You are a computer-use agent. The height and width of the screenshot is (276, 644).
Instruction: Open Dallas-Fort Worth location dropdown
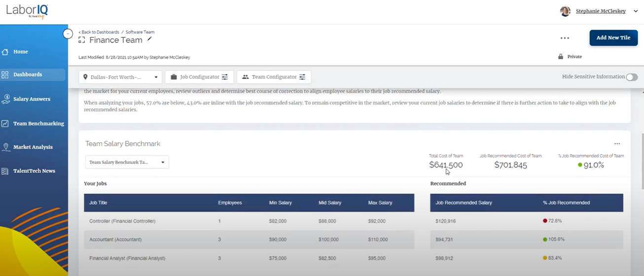click(121, 77)
